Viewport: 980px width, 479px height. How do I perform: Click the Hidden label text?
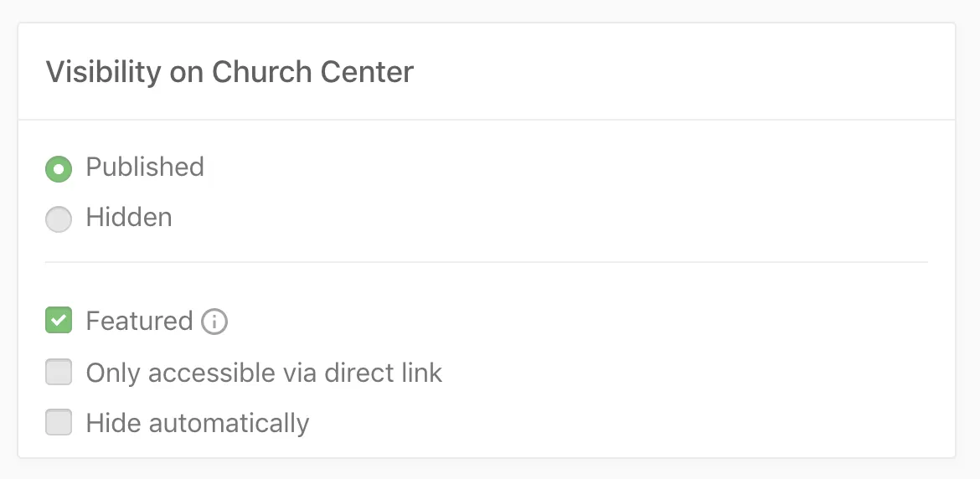(x=129, y=218)
